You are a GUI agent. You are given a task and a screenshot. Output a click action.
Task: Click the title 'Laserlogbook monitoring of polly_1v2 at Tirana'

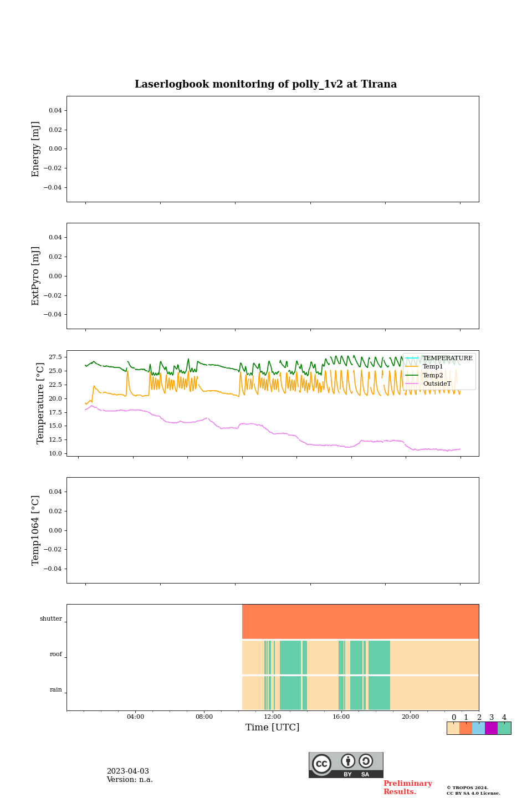pyautogui.click(x=266, y=84)
